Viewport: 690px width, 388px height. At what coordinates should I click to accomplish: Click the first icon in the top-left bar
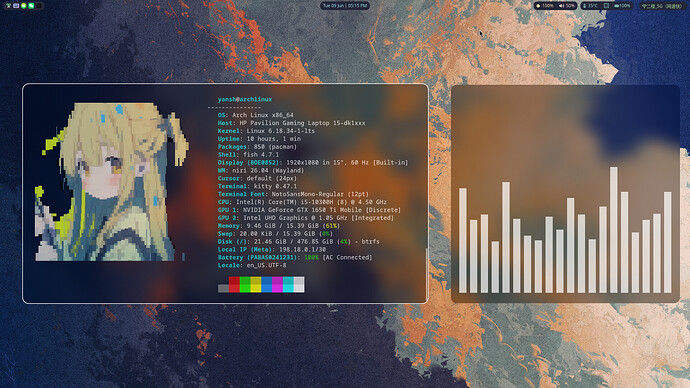pos(8,6)
